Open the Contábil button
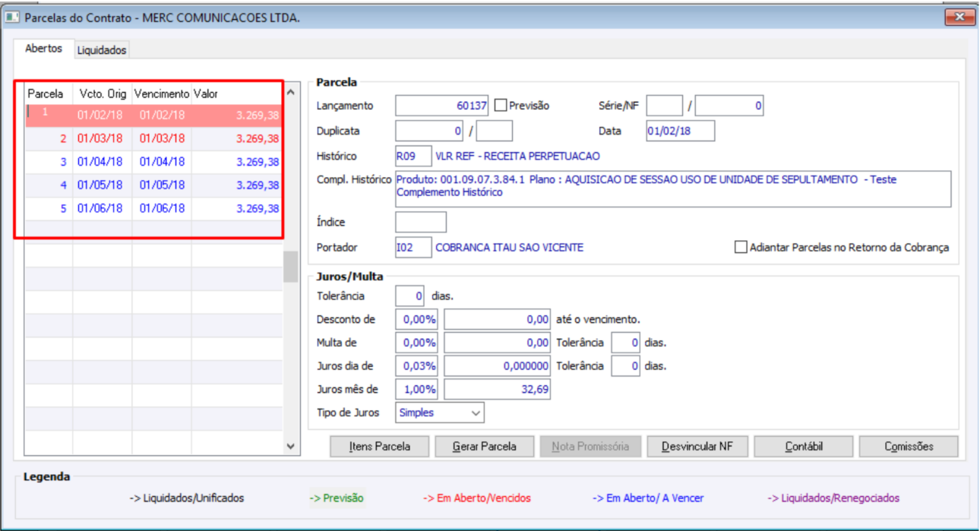Viewport: 980px width, 531px height. pos(803,447)
